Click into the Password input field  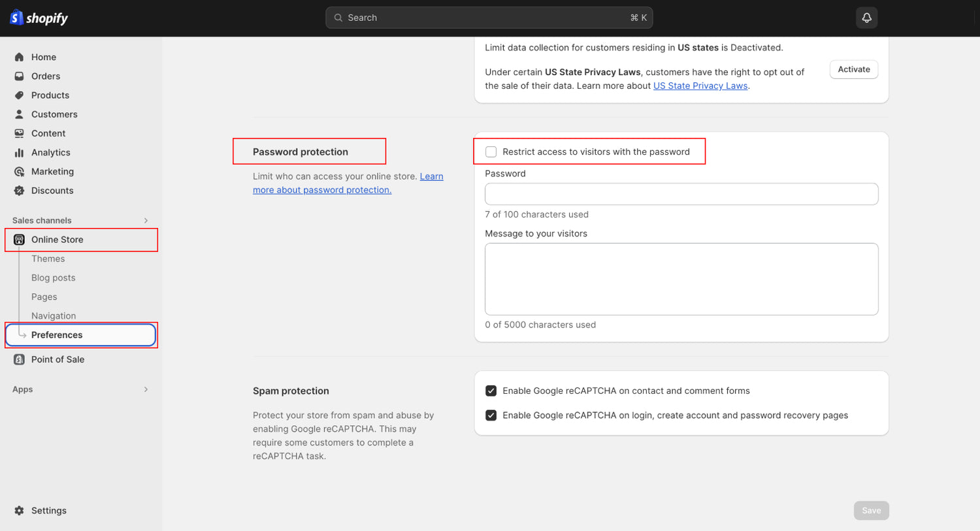(x=681, y=194)
